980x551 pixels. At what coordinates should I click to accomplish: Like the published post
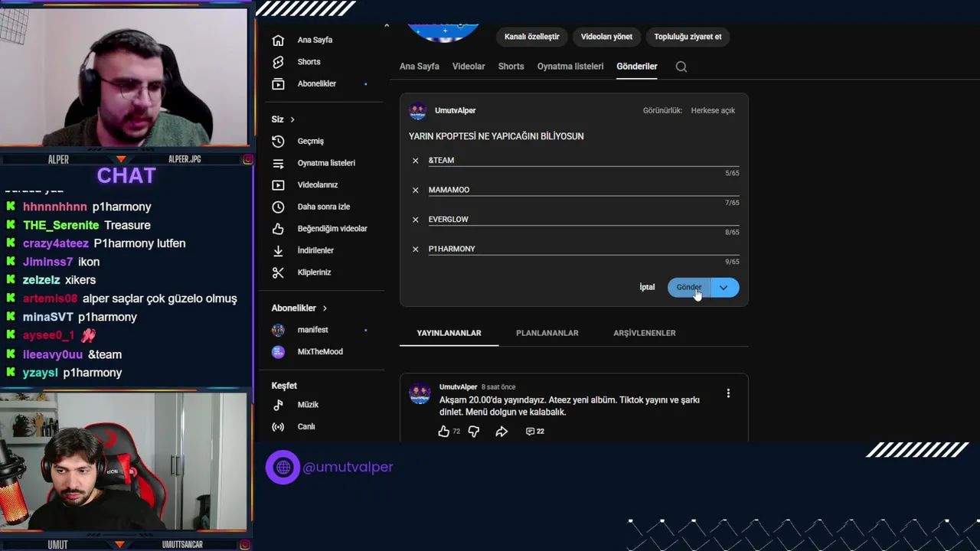444,432
